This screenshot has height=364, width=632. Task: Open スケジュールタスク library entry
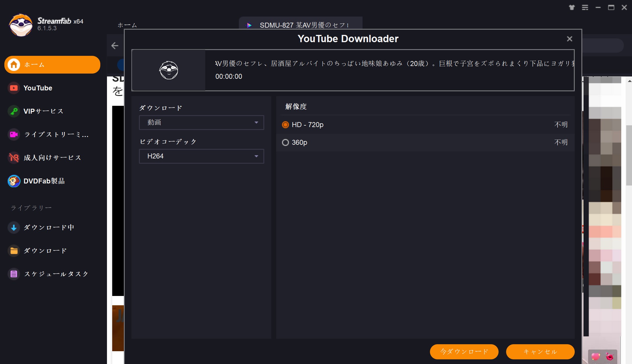coord(52,274)
